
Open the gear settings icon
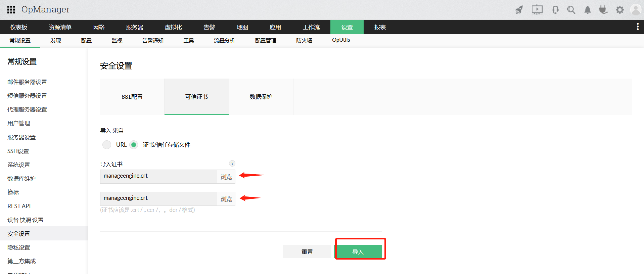(x=620, y=10)
